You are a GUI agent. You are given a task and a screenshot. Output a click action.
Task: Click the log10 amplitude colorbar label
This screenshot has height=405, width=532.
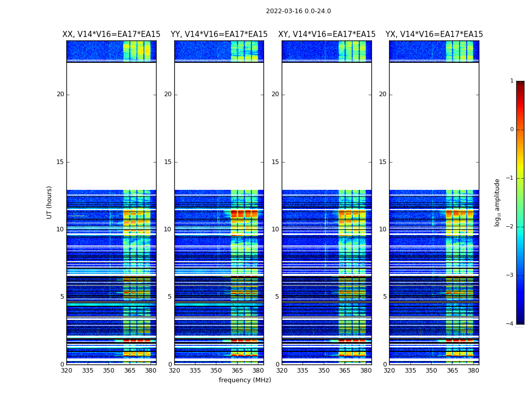(x=498, y=202)
